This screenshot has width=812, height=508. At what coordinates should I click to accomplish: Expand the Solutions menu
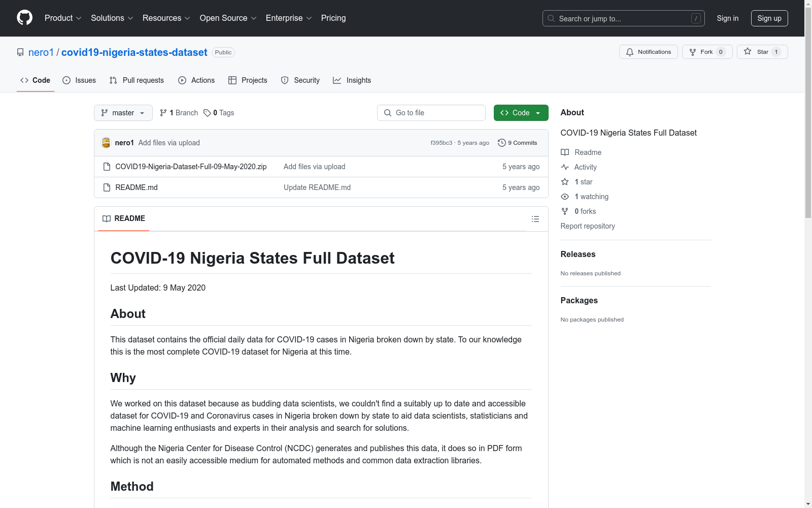pyautogui.click(x=112, y=18)
